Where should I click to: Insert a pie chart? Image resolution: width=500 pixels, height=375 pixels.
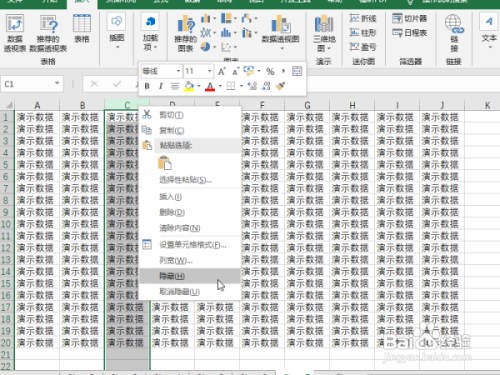[205, 47]
